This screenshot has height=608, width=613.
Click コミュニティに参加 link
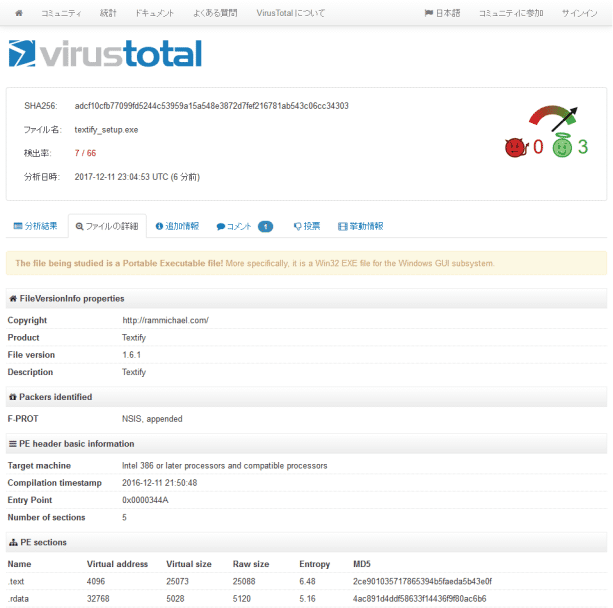pyautogui.click(x=511, y=13)
